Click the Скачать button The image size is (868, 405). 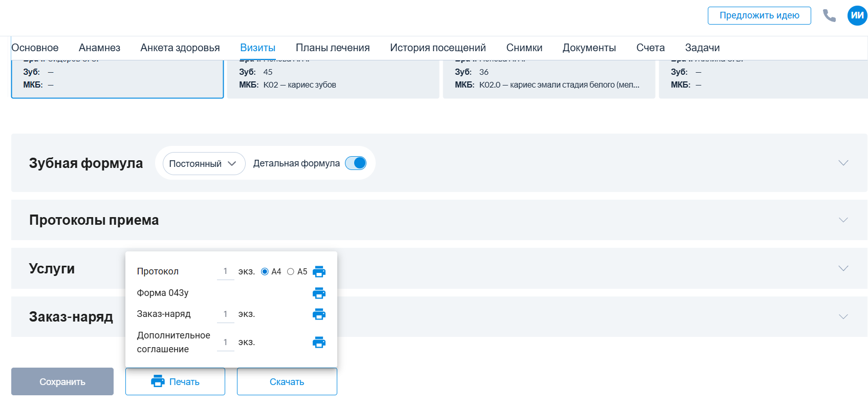click(x=287, y=381)
